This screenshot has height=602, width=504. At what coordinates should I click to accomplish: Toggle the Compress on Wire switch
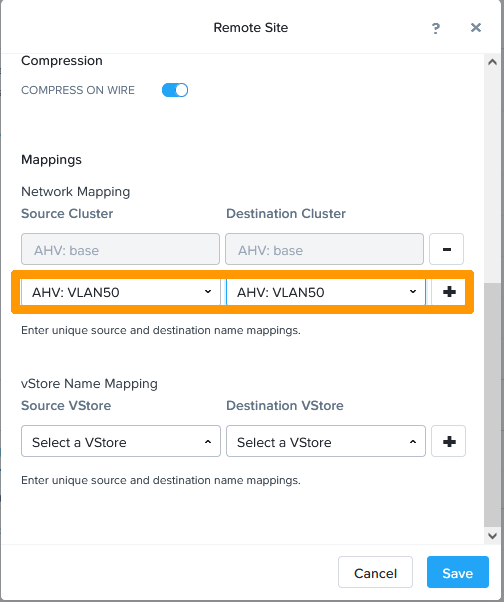coord(175,90)
